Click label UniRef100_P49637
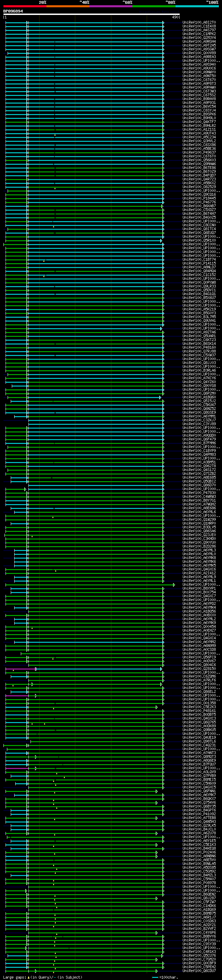The height and width of the screenshot is (980, 222). [199, 152]
